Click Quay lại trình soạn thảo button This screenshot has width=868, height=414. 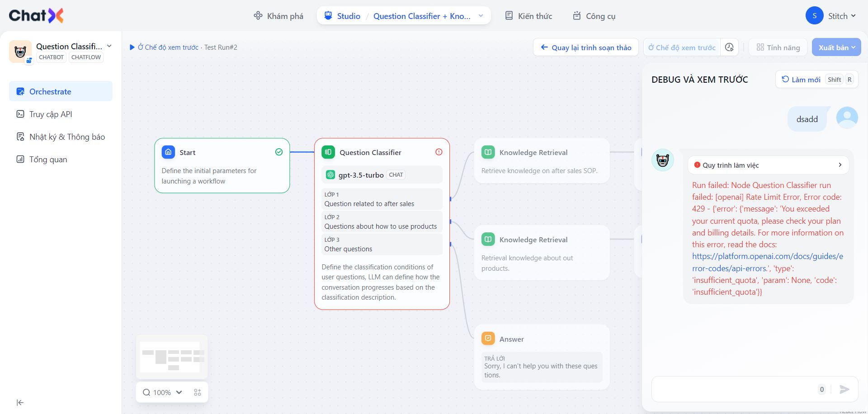586,47
